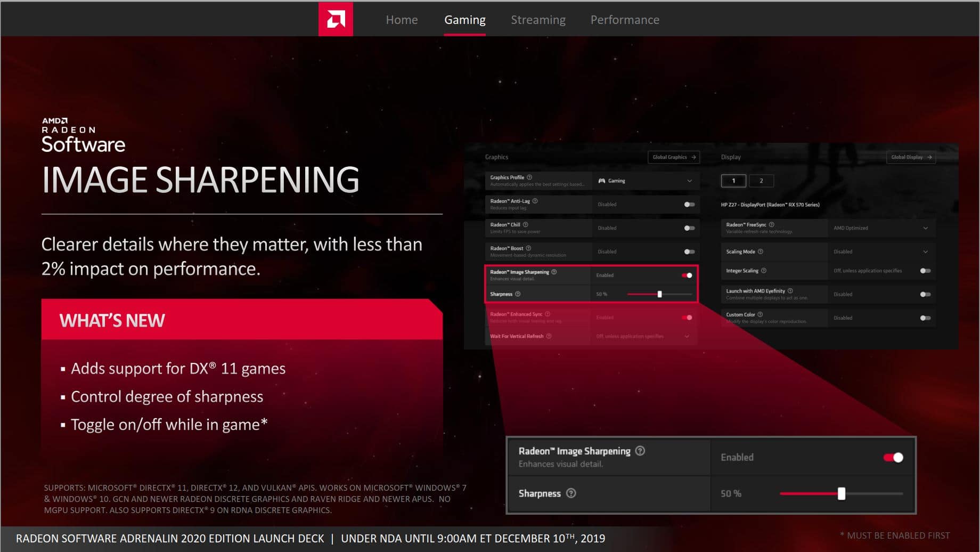Open help icon beside Graphics Profile
Image resolution: width=980 pixels, height=552 pixels.
tap(529, 177)
